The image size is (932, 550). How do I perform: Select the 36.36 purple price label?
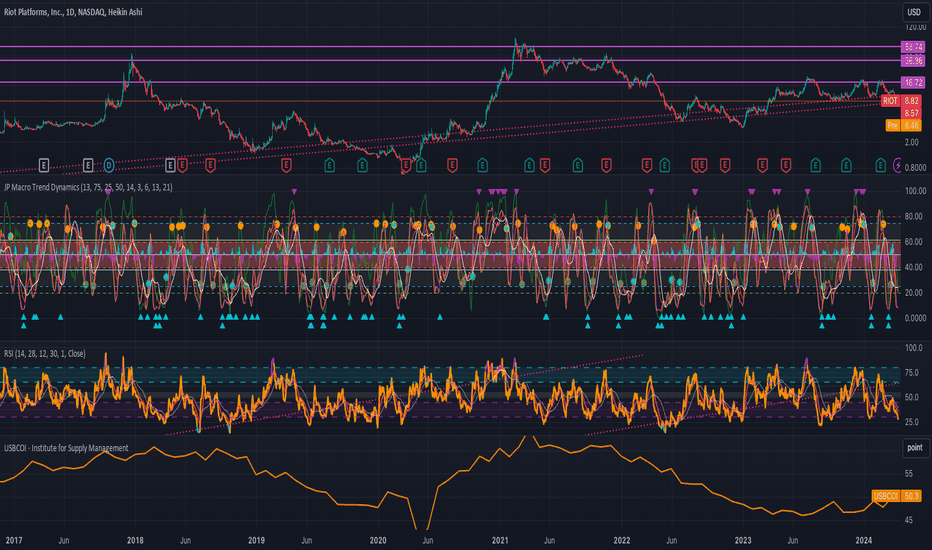(x=913, y=61)
